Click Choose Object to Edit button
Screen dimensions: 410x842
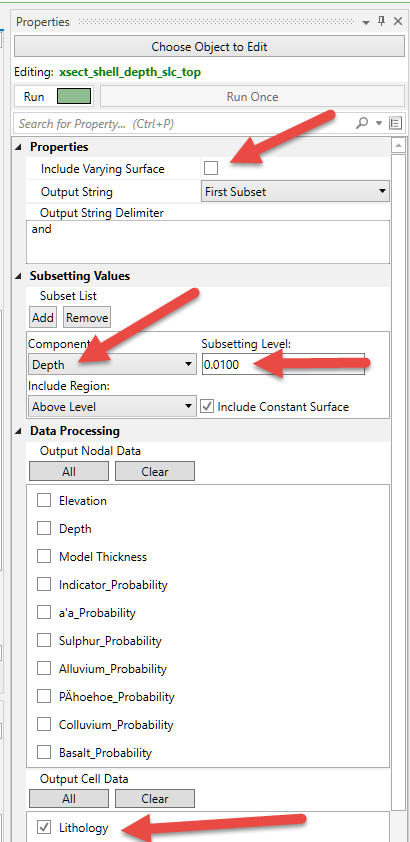(x=209, y=47)
